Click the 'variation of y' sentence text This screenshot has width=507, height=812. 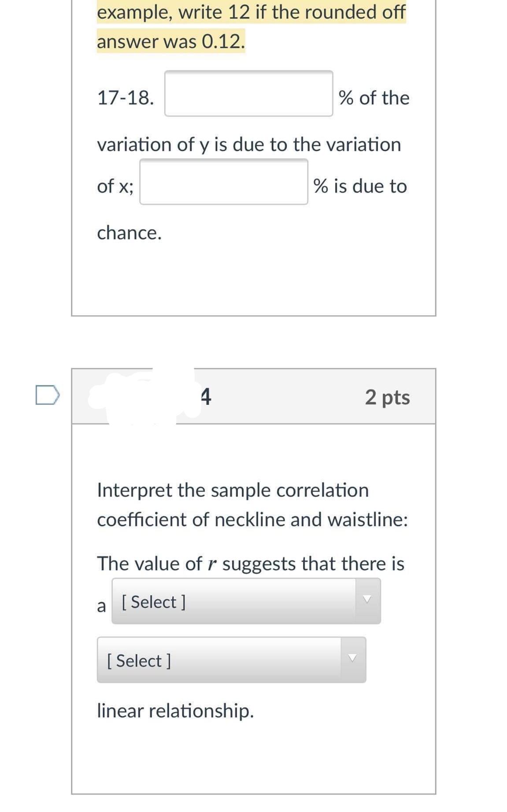(x=249, y=144)
